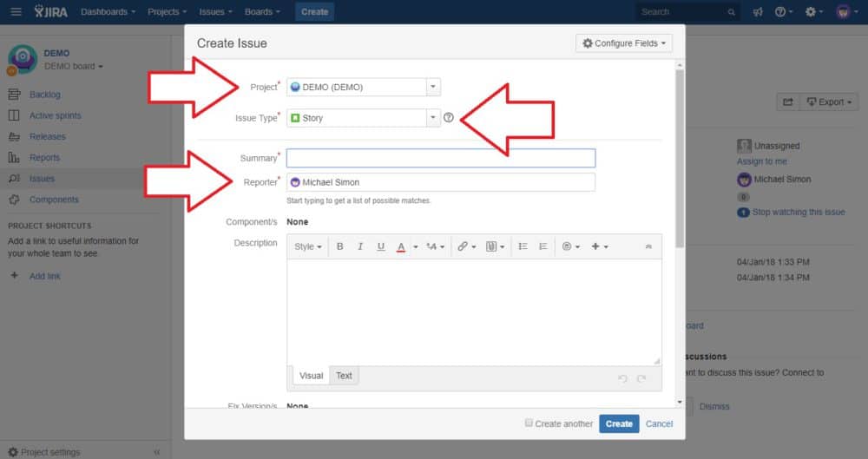Screen dimensions: 868x459
Task: Switch to the Text editor tab
Action: [344, 376]
